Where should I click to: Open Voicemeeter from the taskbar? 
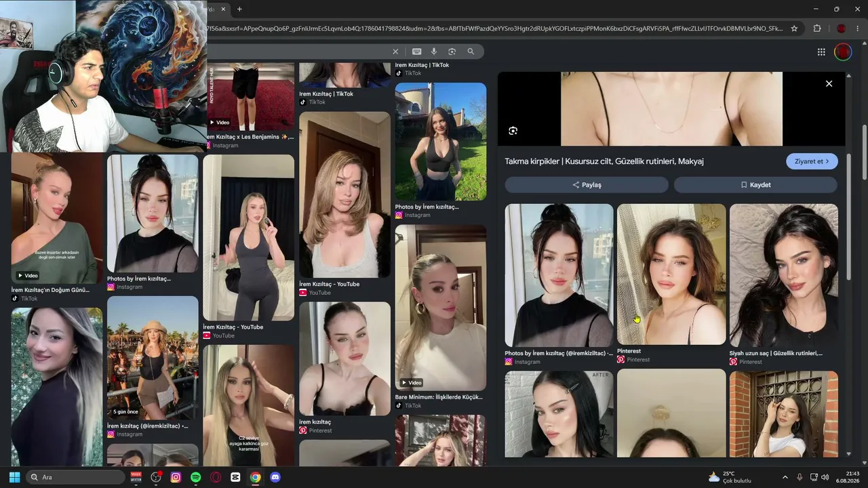coord(136,477)
